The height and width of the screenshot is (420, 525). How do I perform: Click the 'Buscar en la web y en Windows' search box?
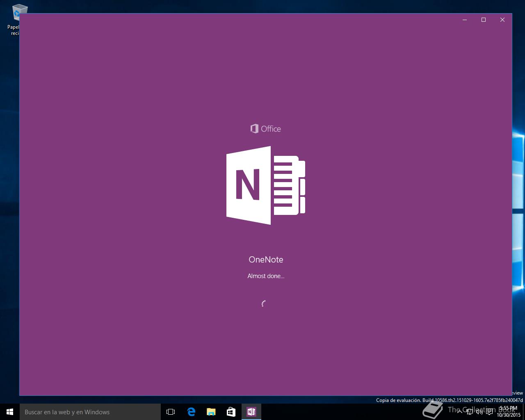coord(90,412)
